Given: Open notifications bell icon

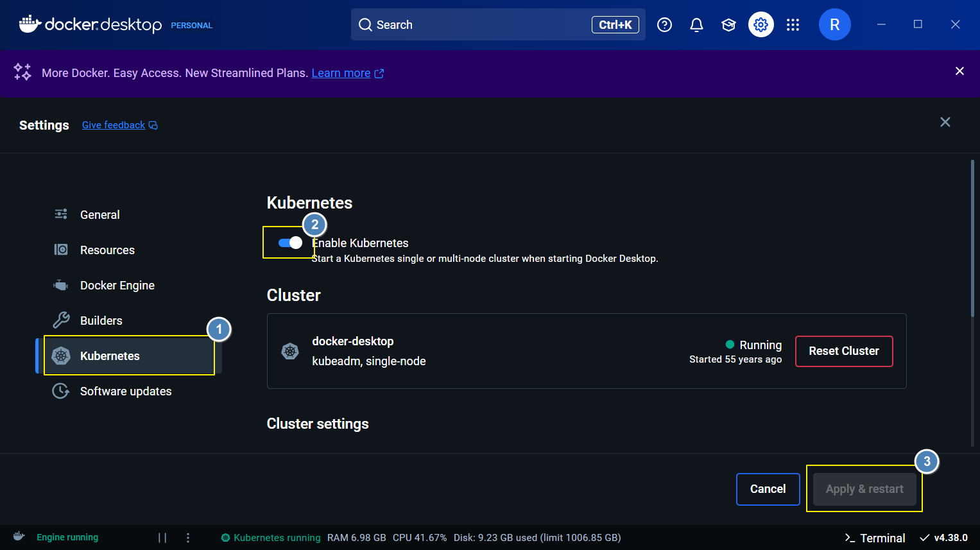Looking at the screenshot, I should tap(696, 24).
